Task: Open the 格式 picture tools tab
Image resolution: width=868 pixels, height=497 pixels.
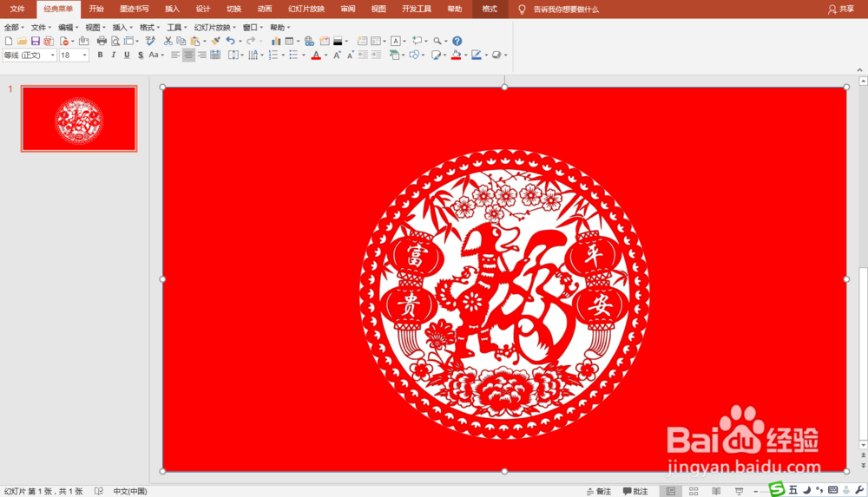Action: [x=490, y=9]
